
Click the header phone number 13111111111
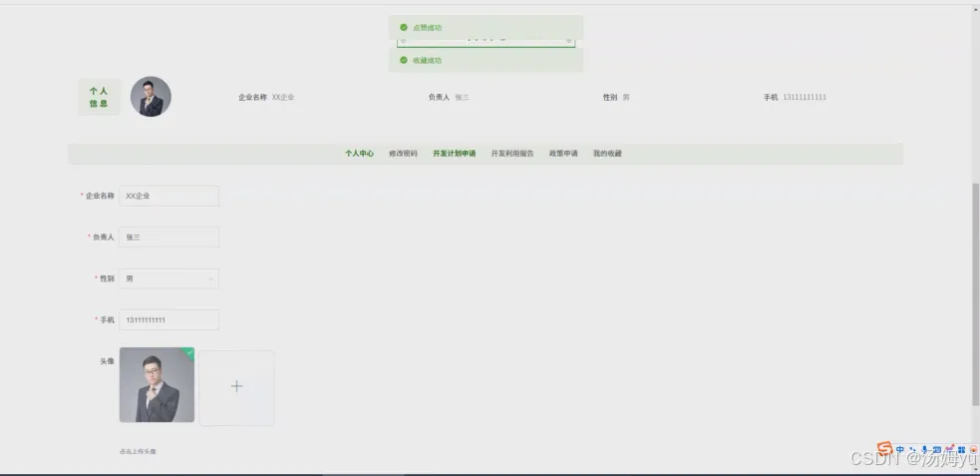[805, 98]
